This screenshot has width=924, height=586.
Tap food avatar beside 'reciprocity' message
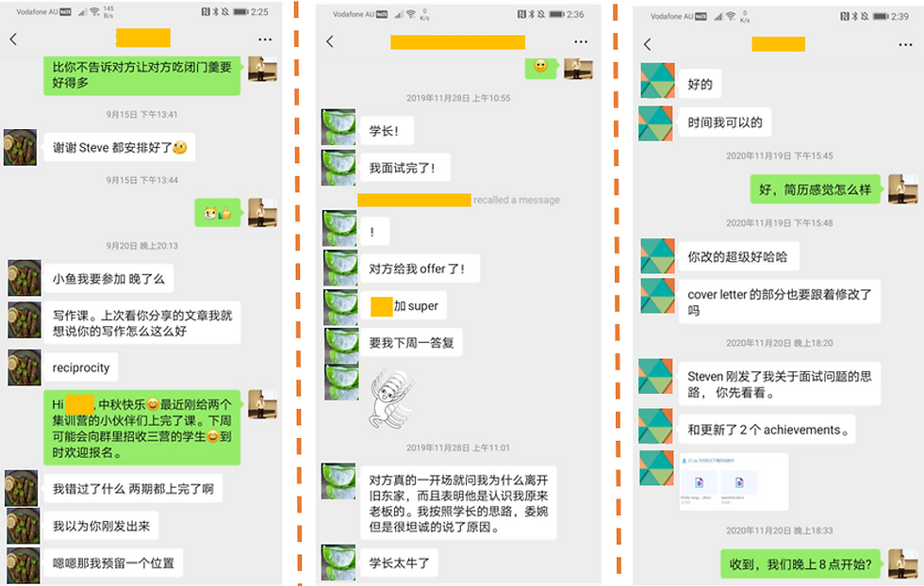click(x=25, y=367)
